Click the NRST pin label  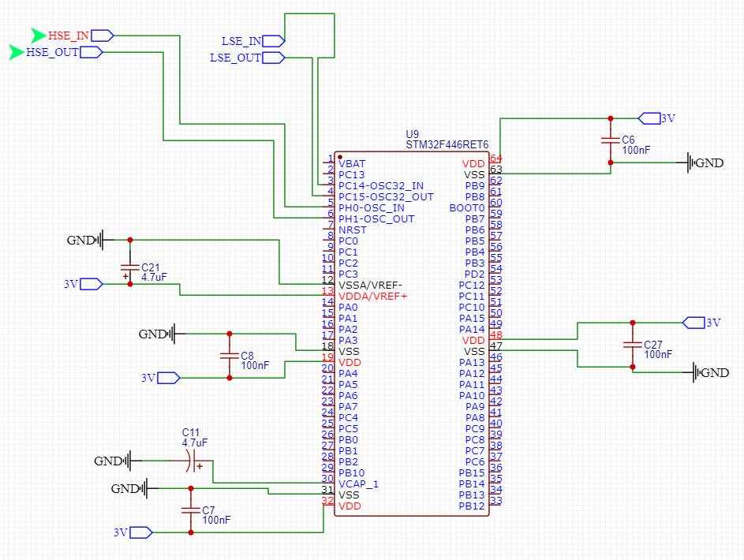[x=353, y=230]
